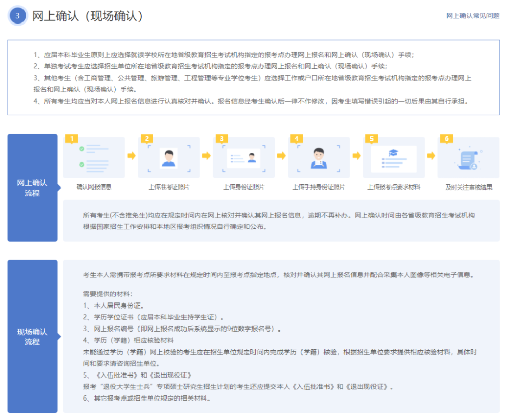
Task: Click the 确认网报信息 step illustration
Action: [x=94, y=158]
